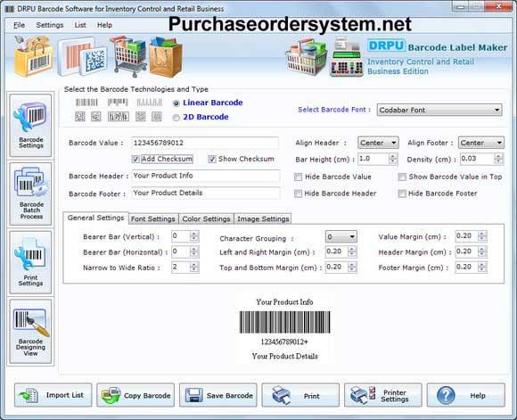Switch to Barcode Designing View
This screenshot has height=420, width=517.
pyautogui.click(x=30, y=331)
